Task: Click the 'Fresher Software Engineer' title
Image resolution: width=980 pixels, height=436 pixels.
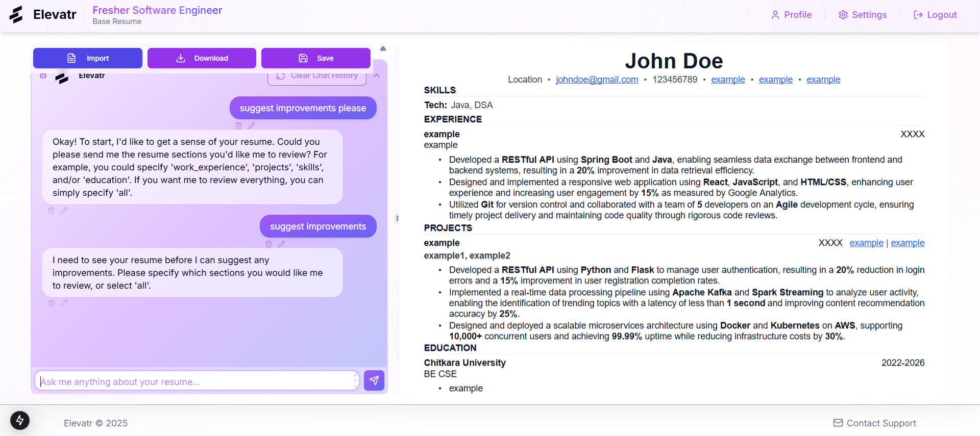Action: (157, 10)
